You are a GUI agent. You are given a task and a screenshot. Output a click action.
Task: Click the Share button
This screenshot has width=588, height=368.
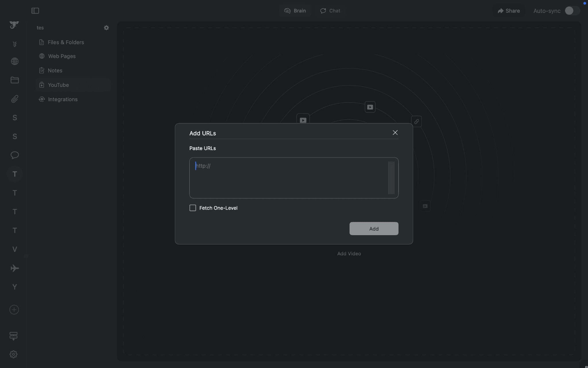(x=509, y=11)
